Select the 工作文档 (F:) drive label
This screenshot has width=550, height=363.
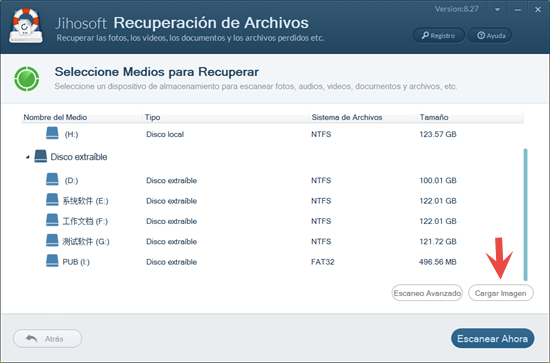coord(85,221)
